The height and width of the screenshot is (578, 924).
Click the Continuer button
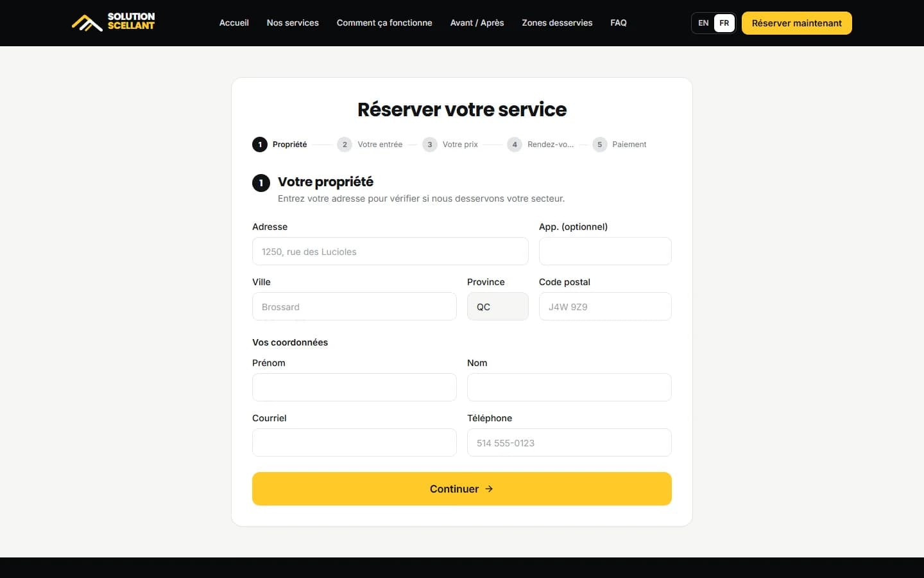pos(462,489)
